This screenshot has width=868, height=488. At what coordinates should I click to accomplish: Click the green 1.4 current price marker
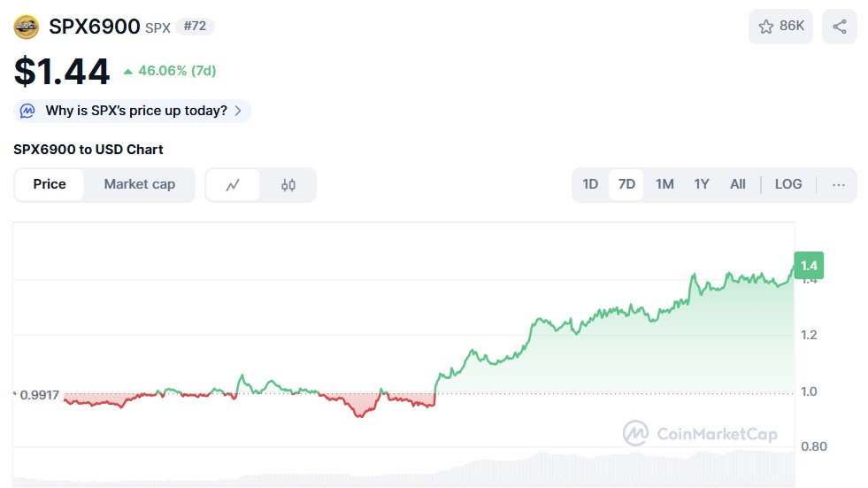pos(809,266)
